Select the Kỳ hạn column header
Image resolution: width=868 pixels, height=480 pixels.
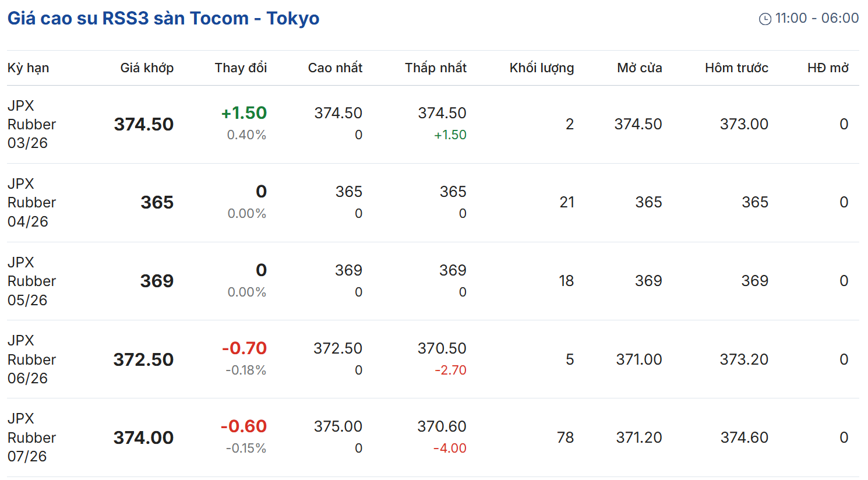coord(28,68)
